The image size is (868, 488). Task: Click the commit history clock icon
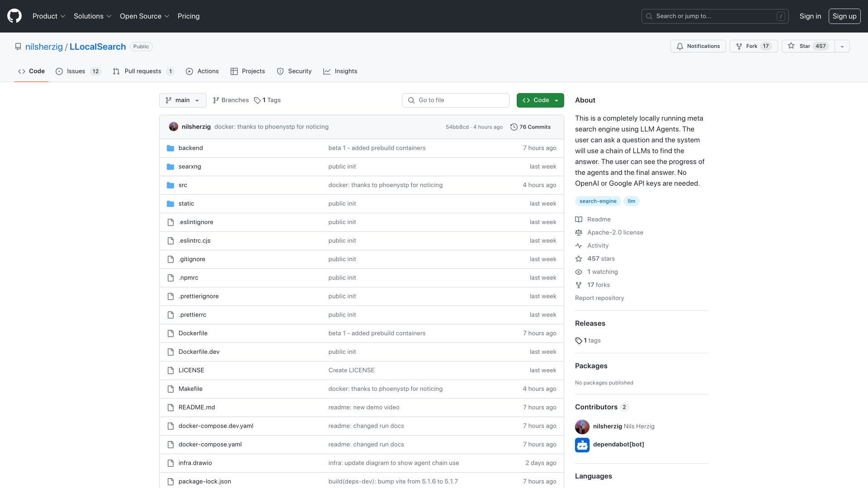pyautogui.click(x=514, y=127)
